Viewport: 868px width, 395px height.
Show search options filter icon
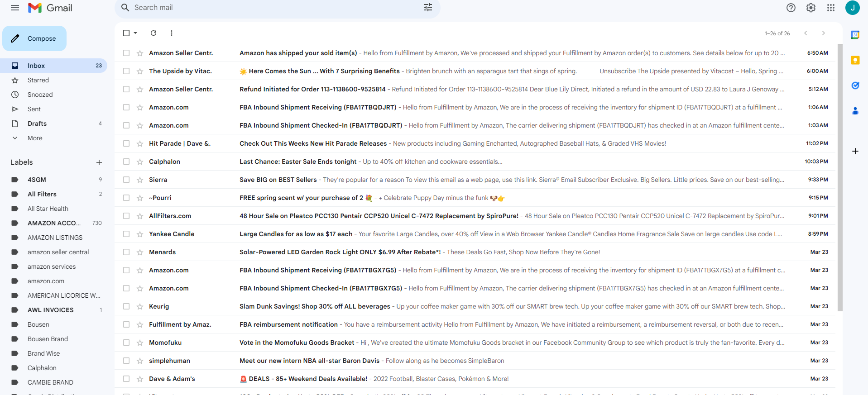[x=428, y=8]
